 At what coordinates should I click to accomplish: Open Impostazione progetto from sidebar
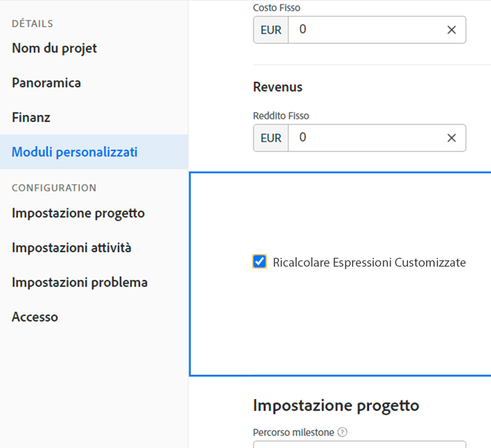(78, 213)
